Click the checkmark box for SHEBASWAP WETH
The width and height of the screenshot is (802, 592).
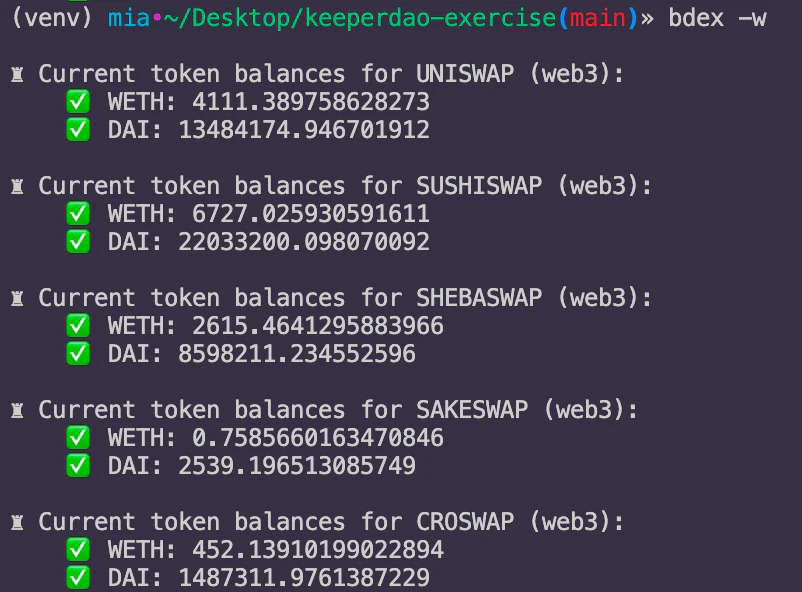[78, 325]
